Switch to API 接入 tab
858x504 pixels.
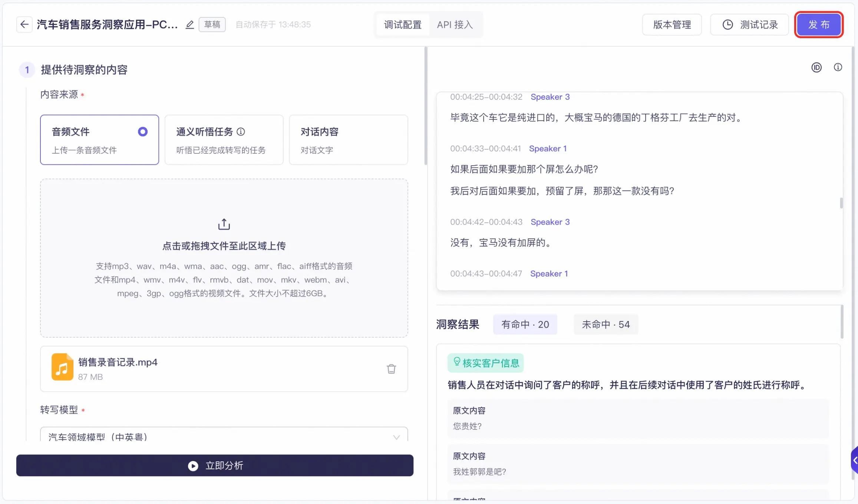[x=455, y=25]
